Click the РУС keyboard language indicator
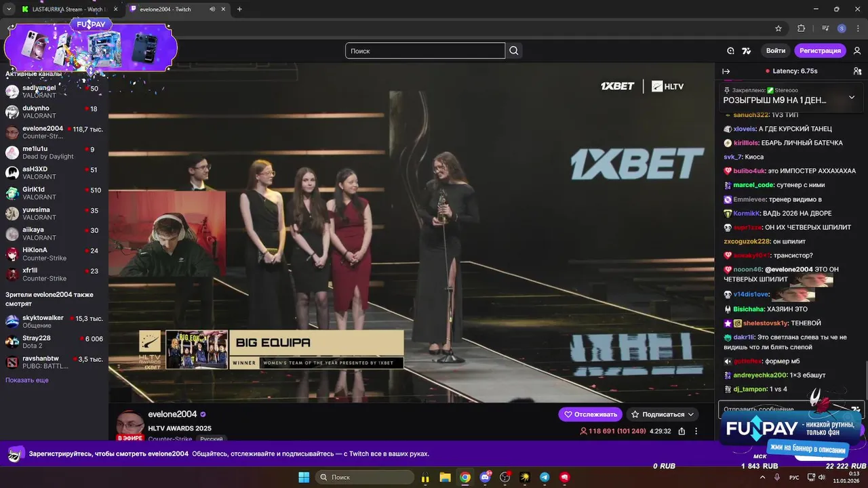The width and height of the screenshot is (868, 488). tap(794, 477)
